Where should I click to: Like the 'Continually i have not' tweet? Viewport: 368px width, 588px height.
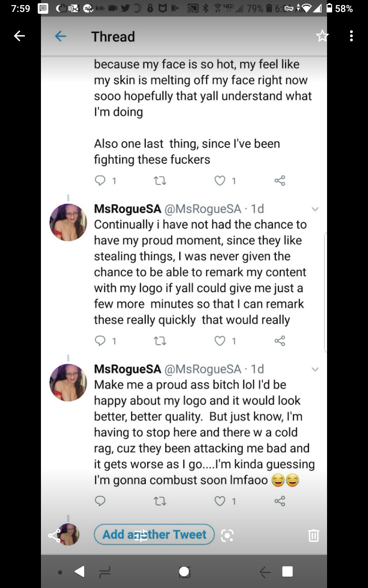220,341
